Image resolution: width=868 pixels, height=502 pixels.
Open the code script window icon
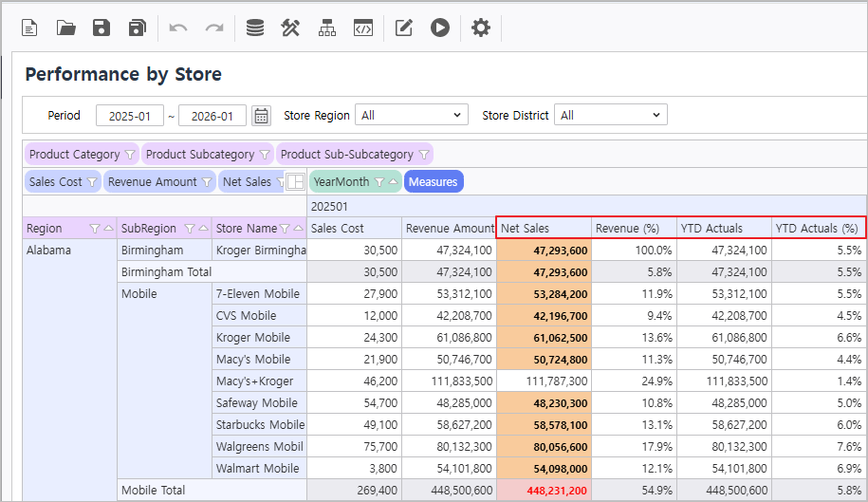pyautogui.click(x=362, y=28)
